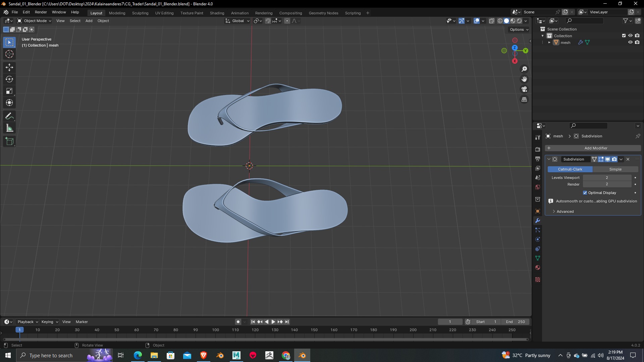The height and width of the screenshot is (362, 644).
Task: Open the Object Data properties tab
Action: [x=538, y=258]
